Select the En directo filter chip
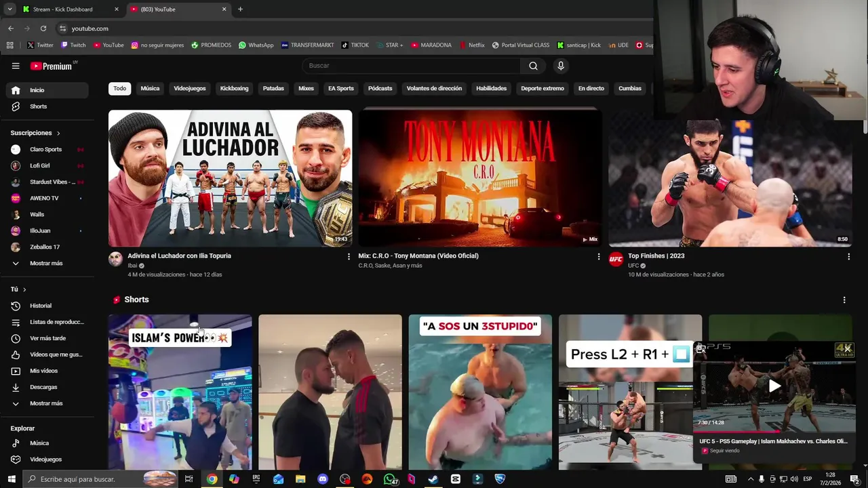Viewport: 868px width, 488px height. [591, 89]
